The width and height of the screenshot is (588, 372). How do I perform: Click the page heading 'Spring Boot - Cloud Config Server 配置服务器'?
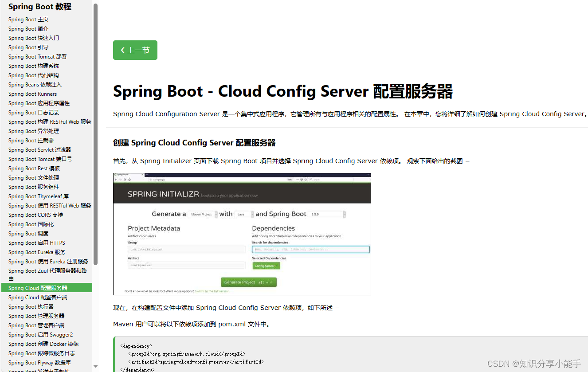[x=283, y=91]
